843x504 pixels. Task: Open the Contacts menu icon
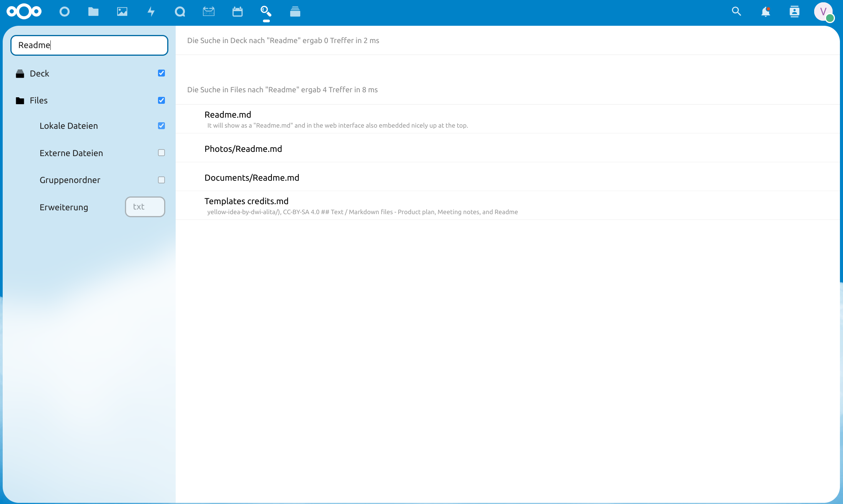click(795, 12)
